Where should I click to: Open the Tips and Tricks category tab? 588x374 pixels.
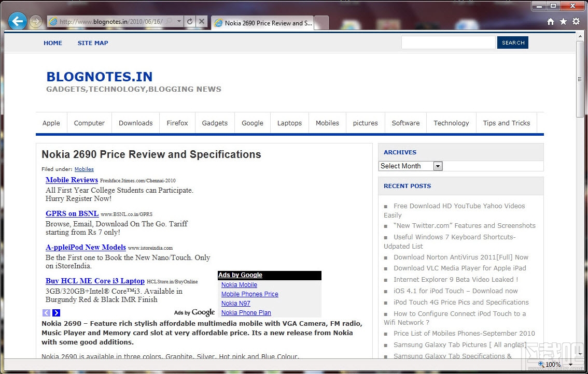coord(507,123)
